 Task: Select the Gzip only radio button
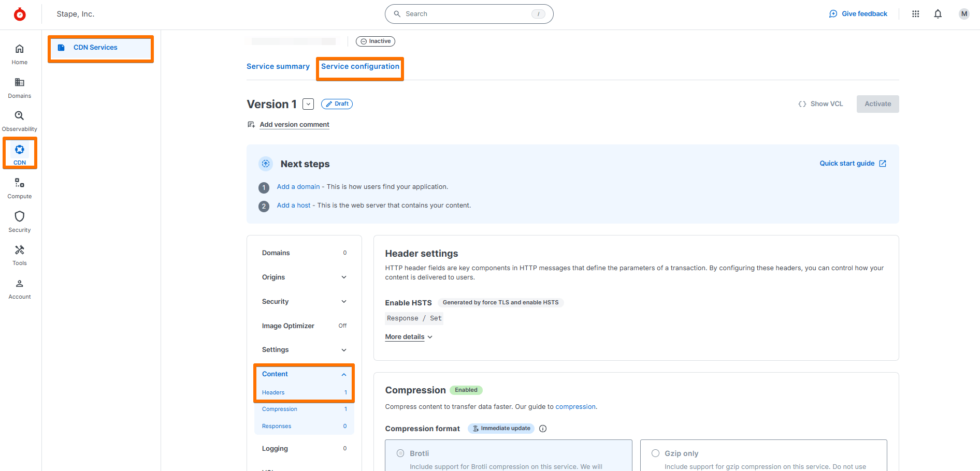pyautogui.click(x=656, y=453)
